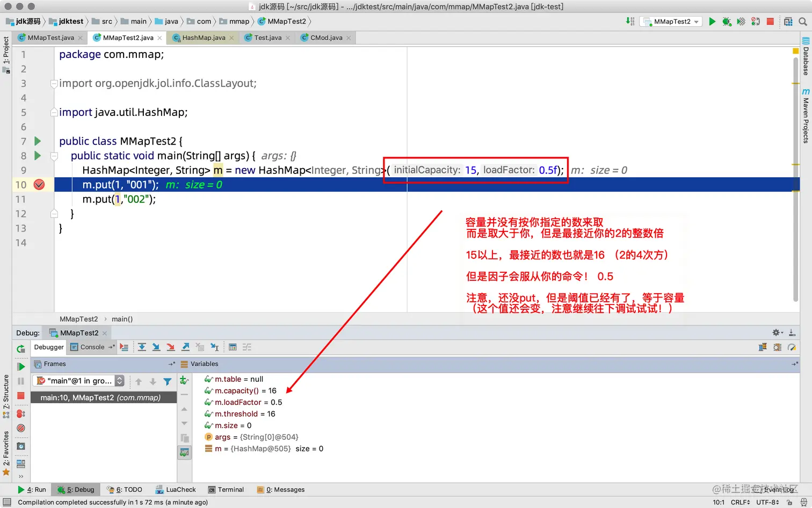Open the 0: Messages tool window
The height and width of the screenshot is (508, 812).
tap(281, 490)
